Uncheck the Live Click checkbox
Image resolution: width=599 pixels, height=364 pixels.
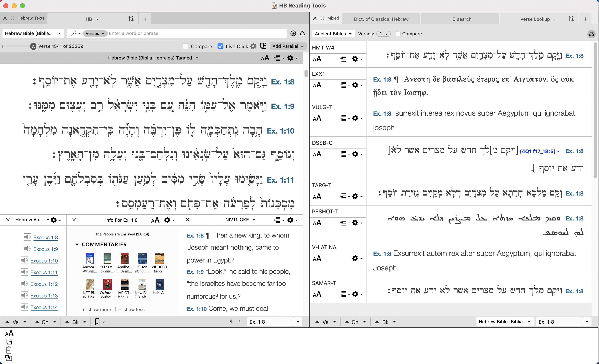tap(220, 46)
